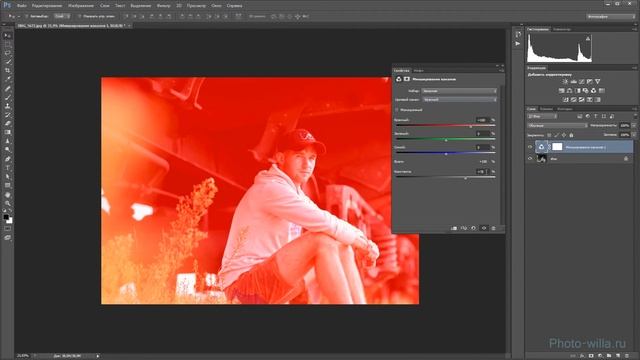This screenshot has width=640, height=360.
Task: Hide the Channel Mixer adjustment layer
Action: [530, 147]
